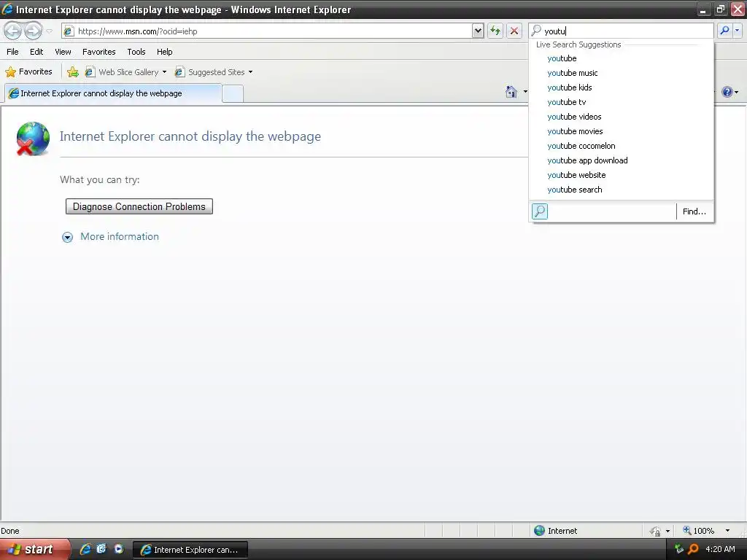Select the cannot display webpage tab

pos(113,93)
